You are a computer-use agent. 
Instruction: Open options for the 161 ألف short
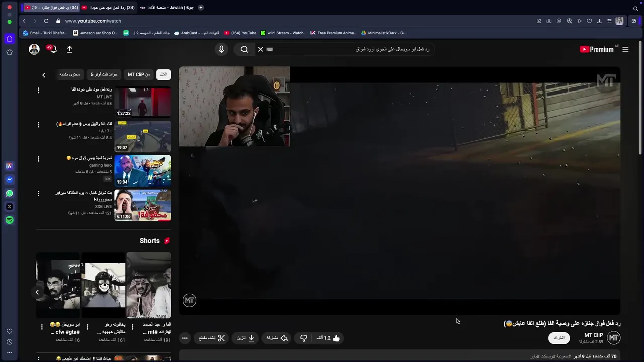tap(87, 327)
